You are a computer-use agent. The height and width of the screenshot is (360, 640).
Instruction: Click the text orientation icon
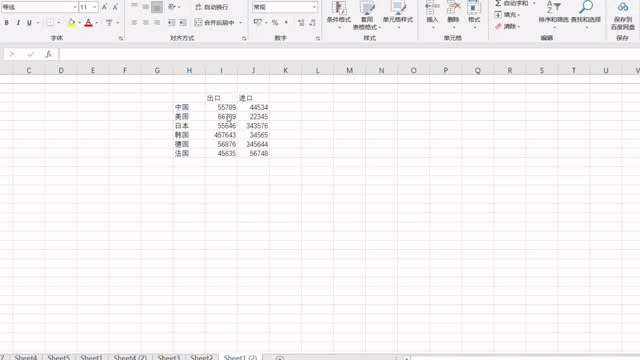172,7
